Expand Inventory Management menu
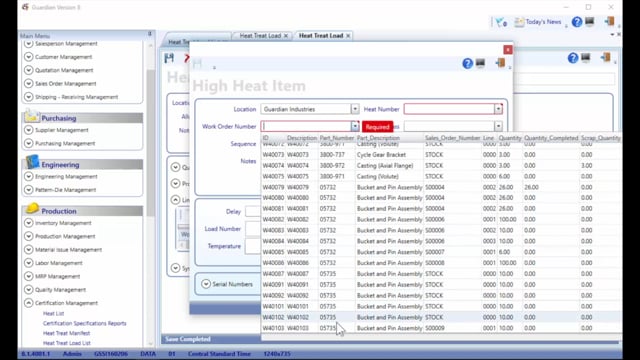Viewport: 640px width, 360px height. [28, 223]
